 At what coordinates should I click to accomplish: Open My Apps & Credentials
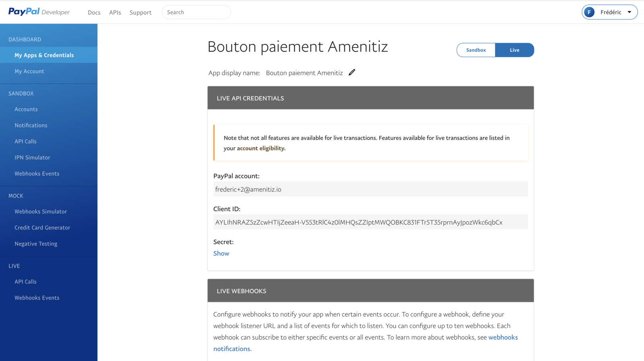tap(49, 55)
